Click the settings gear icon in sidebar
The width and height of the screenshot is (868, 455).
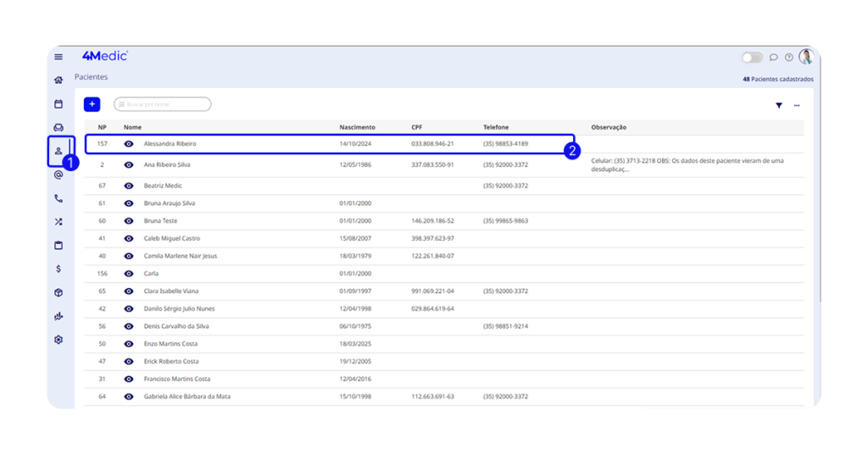click(58, 340)
